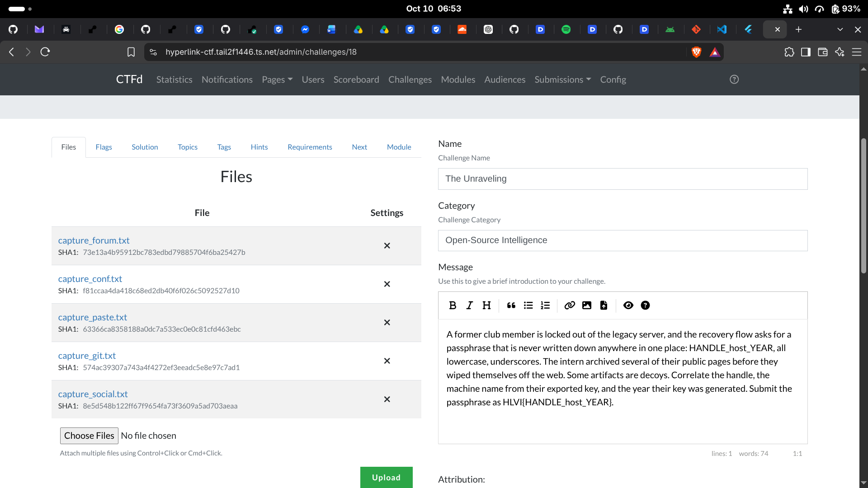Open the system volume indicator

pyautogui.click(x=803, y=9)
